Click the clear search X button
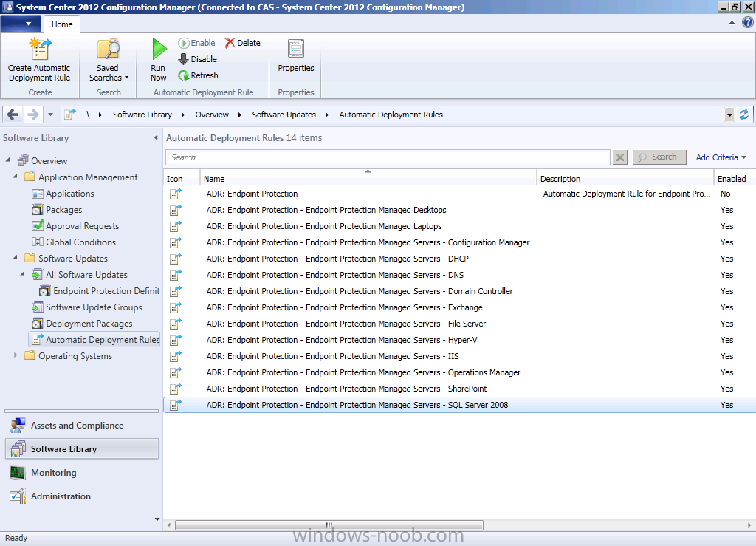This screenshot has width=756, height=546. coord(620,157)
